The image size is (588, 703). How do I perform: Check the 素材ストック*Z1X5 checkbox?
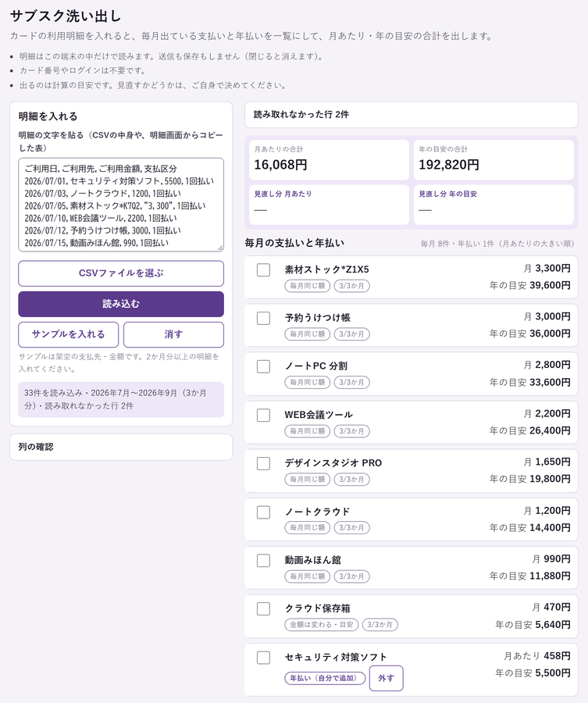[x=263, y=270]
